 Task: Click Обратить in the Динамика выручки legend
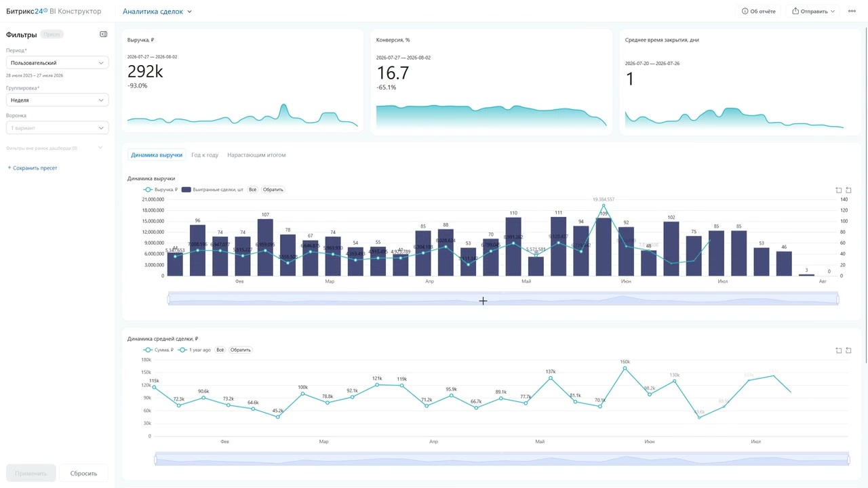click(273, 190)
